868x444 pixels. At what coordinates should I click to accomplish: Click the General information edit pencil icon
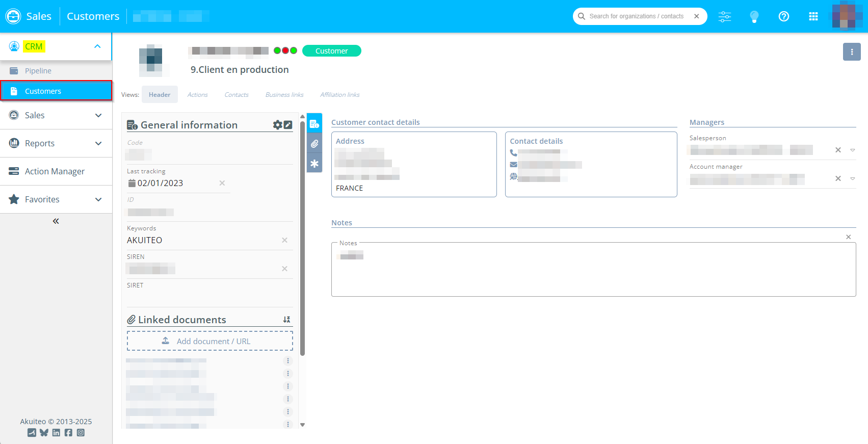288,125
